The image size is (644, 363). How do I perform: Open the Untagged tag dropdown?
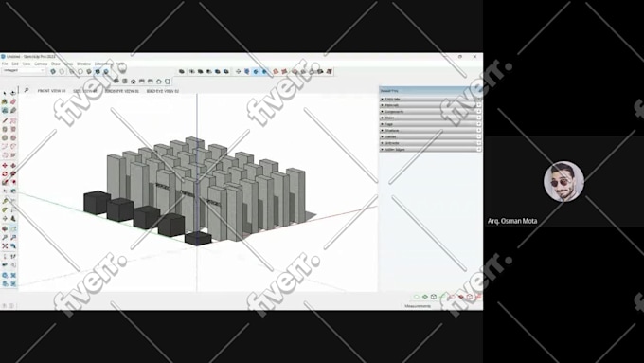pyautogui.click(x=23, y=70)
